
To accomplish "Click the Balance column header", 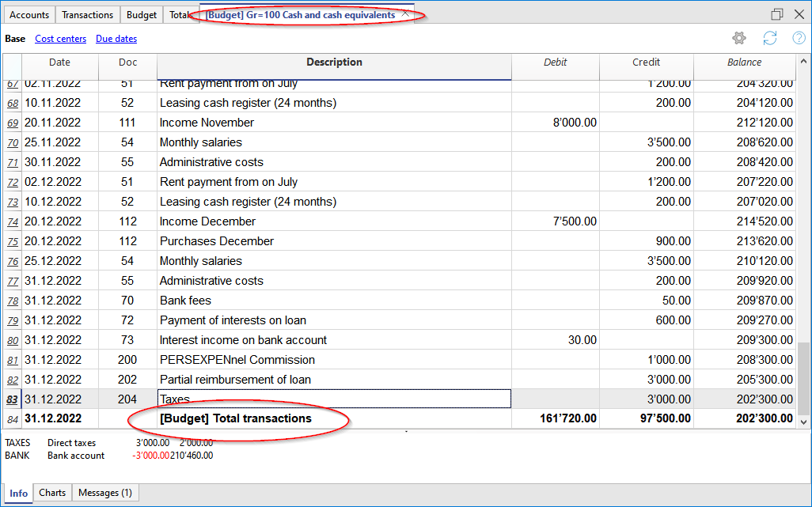I will coord(744,62).
